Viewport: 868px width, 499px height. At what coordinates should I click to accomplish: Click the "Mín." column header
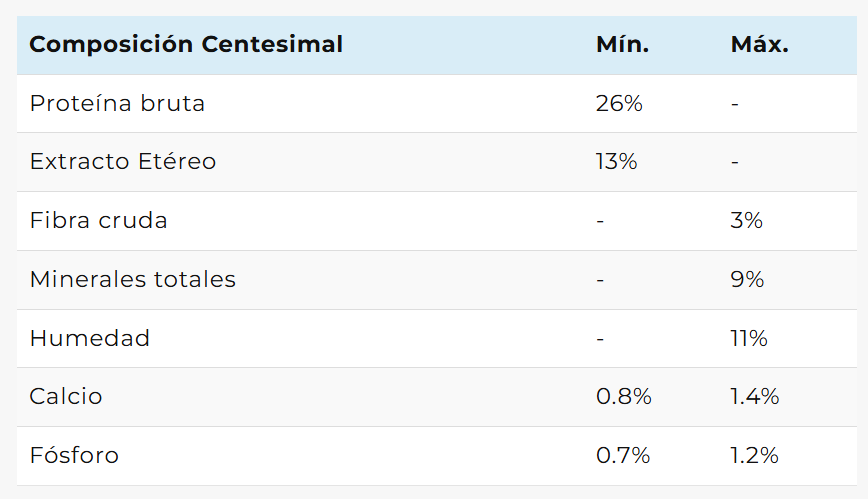pyautogui.click(x=622, y=45)
